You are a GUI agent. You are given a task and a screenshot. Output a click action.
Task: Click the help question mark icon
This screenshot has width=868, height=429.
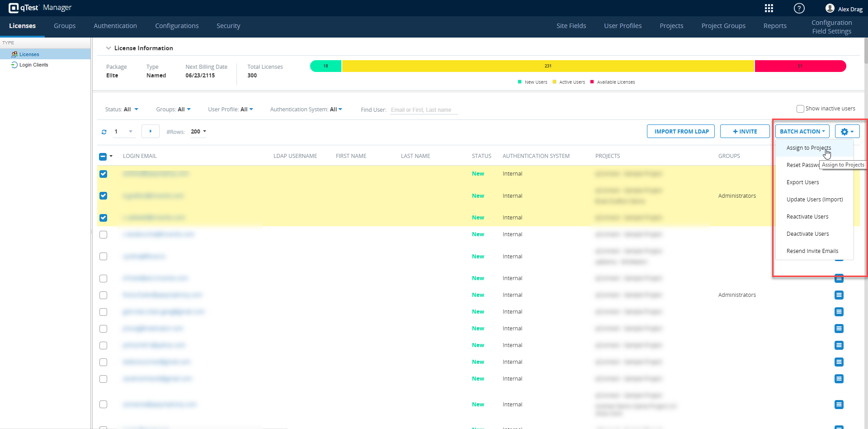[799, 8]
